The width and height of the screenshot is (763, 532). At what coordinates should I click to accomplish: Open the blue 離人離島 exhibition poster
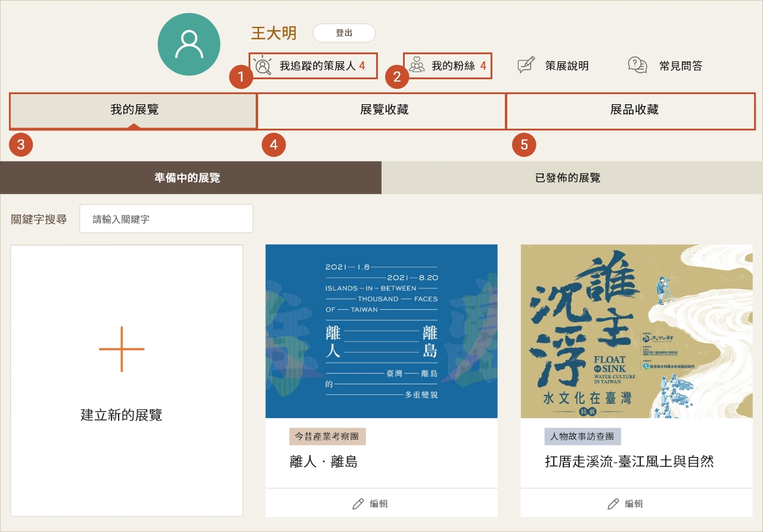tap(381, 331)
